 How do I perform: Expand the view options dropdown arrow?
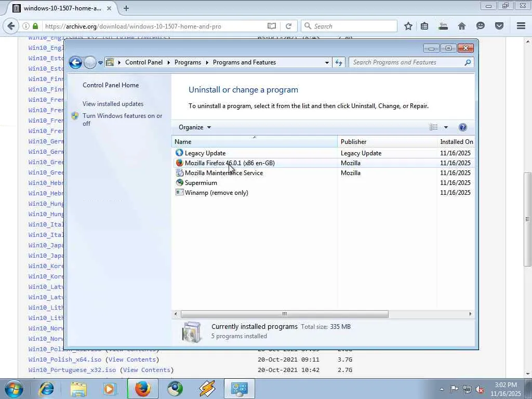[x=446, y=128]
